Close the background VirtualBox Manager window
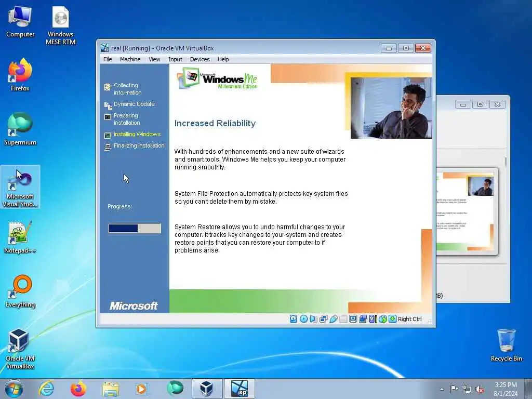 (497, 104)
